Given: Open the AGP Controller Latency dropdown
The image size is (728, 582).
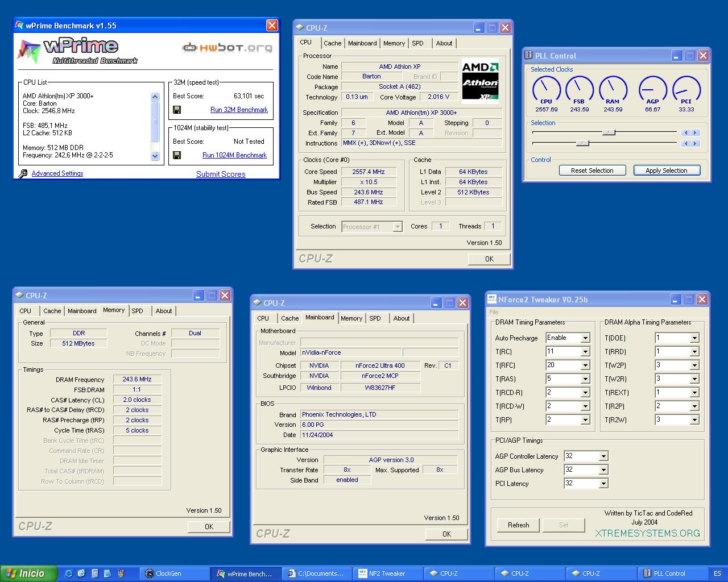Looking at the screenshot, I should point(603,456).
